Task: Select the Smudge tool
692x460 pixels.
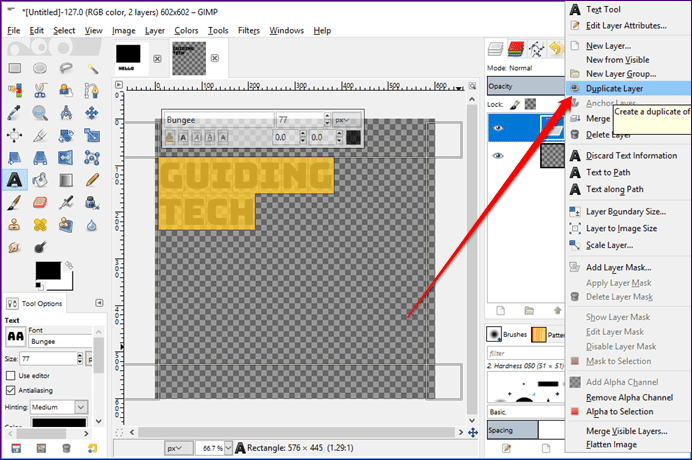Action: (x=15, y=247)
